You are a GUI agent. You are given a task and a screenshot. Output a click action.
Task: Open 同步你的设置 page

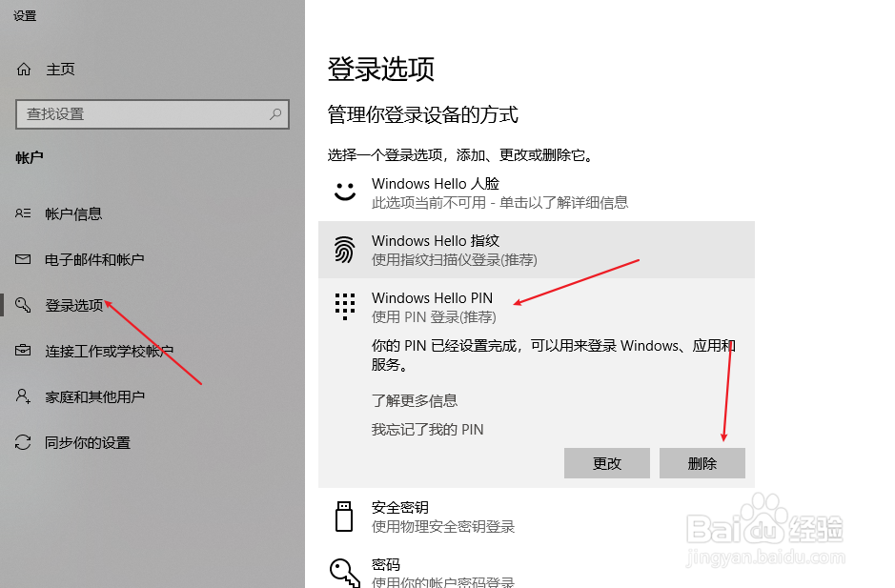coord(88,442)
